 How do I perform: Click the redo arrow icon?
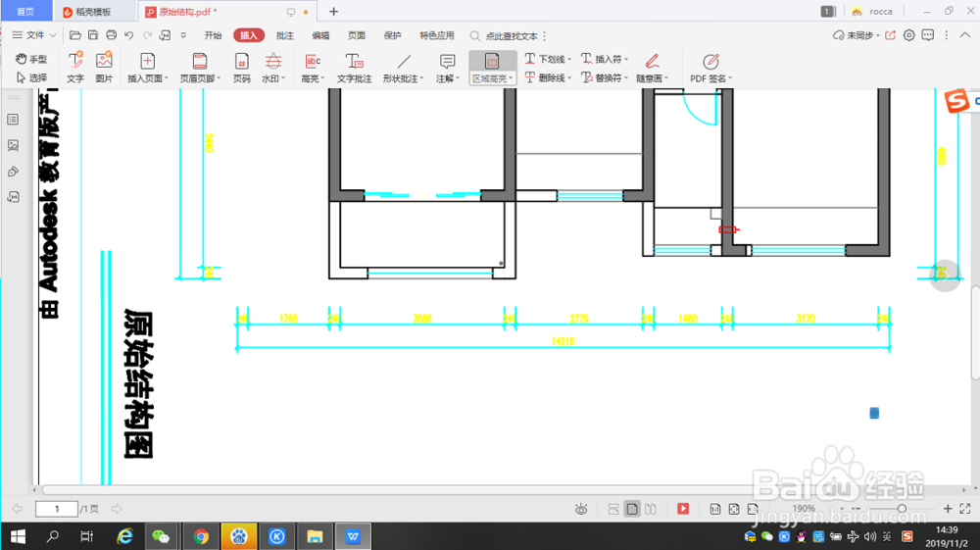148,35
